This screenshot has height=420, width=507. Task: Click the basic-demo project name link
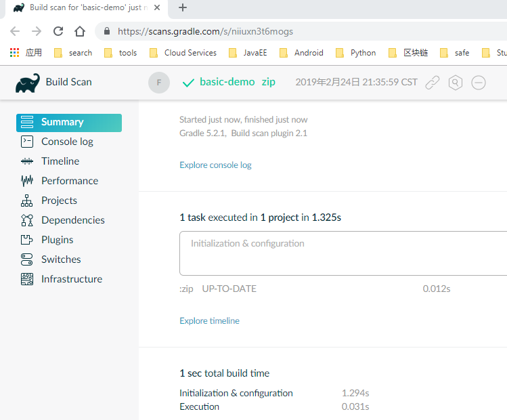pos(227,82)
